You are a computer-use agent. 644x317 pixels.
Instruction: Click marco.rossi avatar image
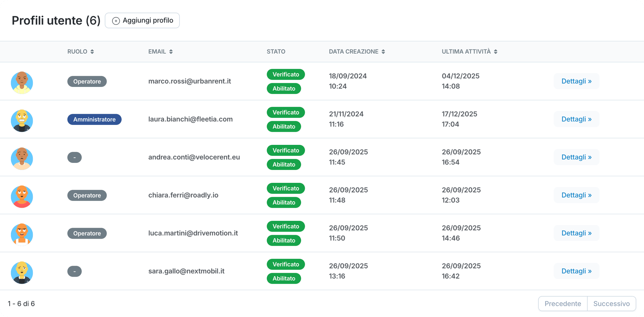click(x=22, y=82)
